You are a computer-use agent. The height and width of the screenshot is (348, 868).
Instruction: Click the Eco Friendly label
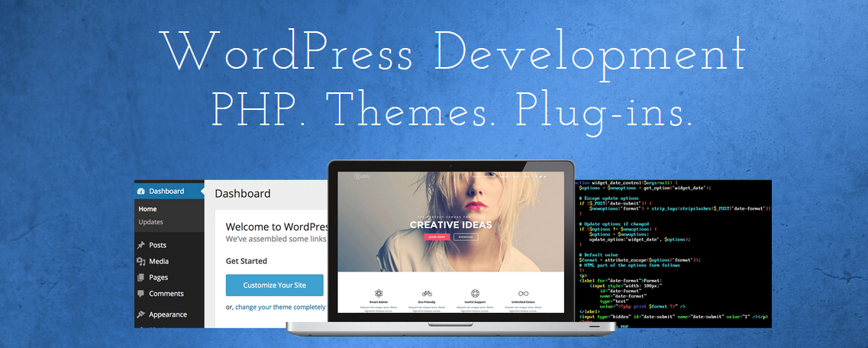(427, 301)
